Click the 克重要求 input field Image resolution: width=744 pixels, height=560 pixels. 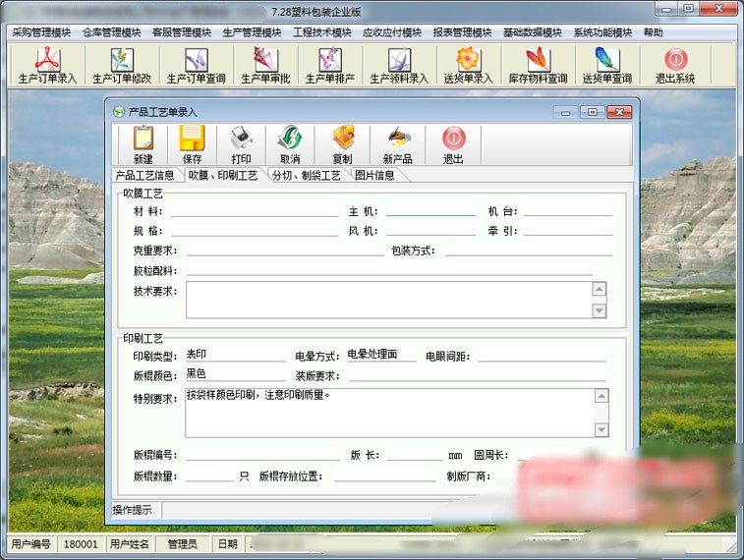pos(285,250)
